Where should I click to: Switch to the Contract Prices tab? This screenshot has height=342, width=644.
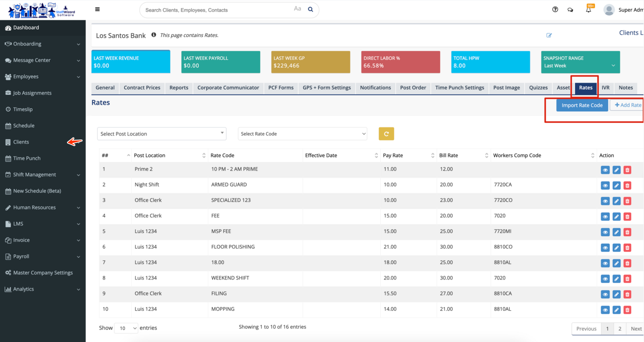click(x=142, y=88)
